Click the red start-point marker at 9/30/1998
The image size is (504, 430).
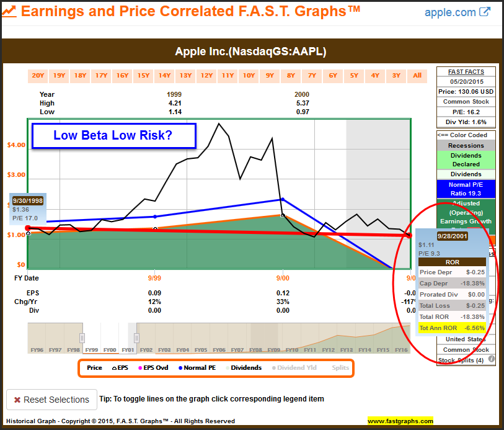27,228
